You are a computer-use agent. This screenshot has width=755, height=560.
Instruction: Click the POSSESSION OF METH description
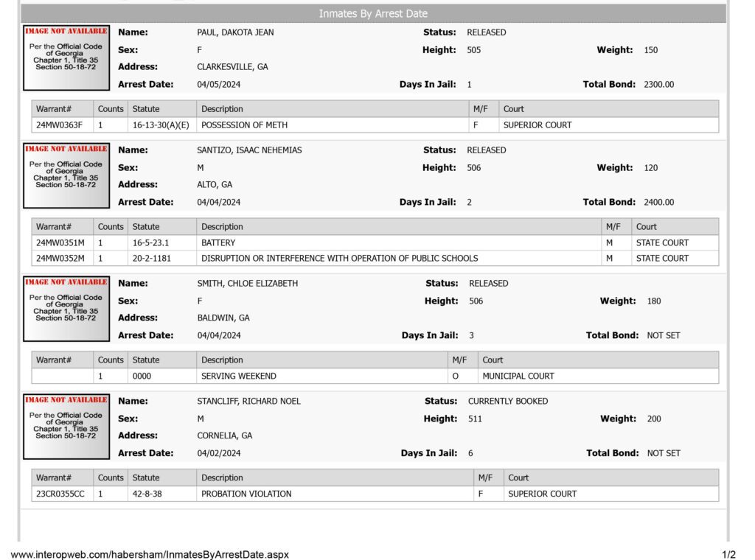coord(245,125)
